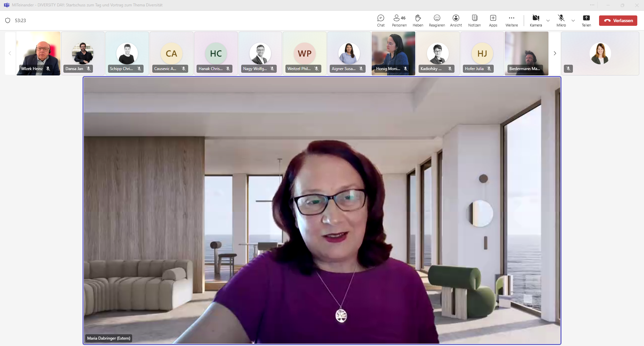Select Wlzek Heinz video thumbnail
The width and height of the screenshot is (644, 346).
[x=38, y=53]
